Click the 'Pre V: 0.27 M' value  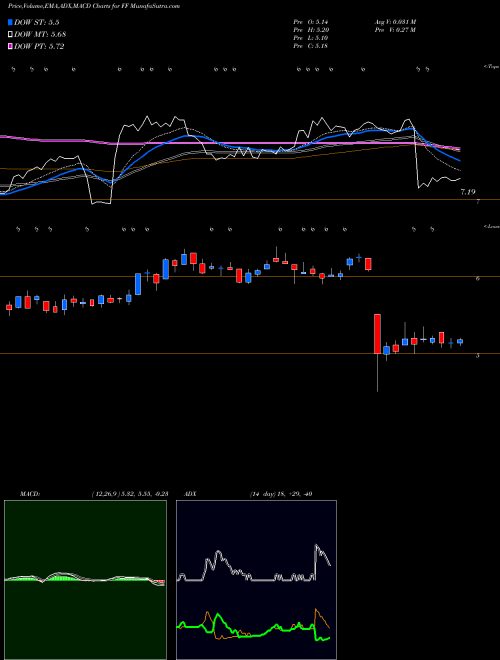pyautogui.click(x=397, y=30)
